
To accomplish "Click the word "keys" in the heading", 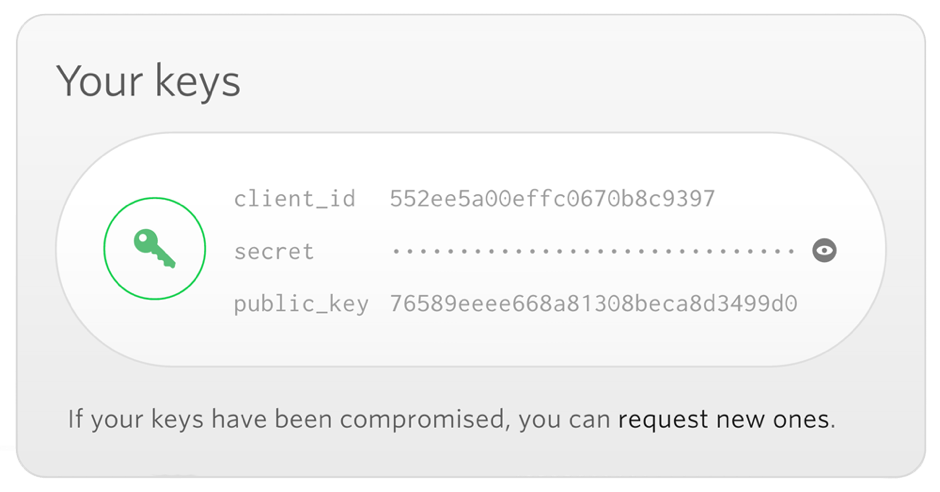I will click(197, 82).
